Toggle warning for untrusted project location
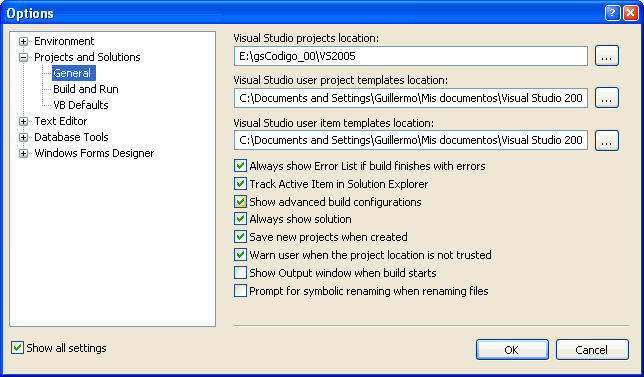The width and height of the screenshot is (644, 377). point(240,255)
